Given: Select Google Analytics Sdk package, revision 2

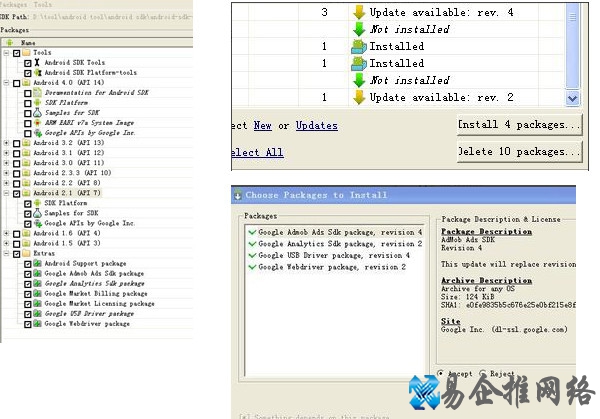Looking at the screenshot, I should coord(340,244).
